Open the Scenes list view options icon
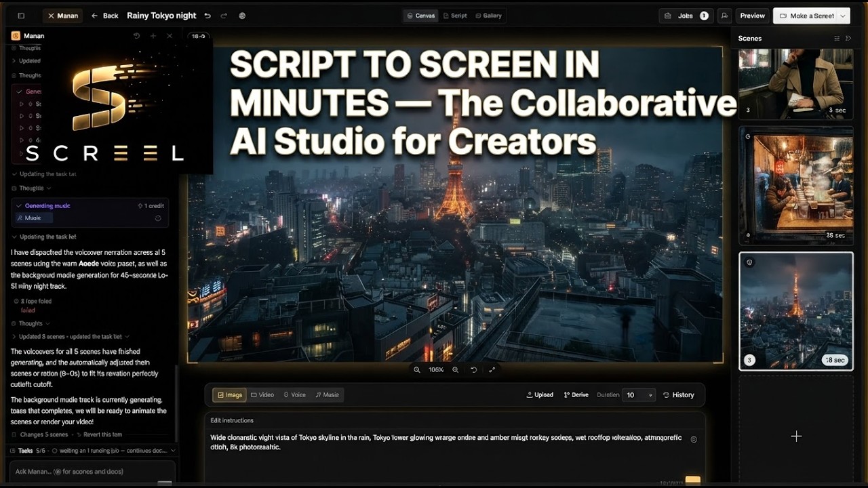This screenshot has width=868, height=488. [x=837, y=39]
